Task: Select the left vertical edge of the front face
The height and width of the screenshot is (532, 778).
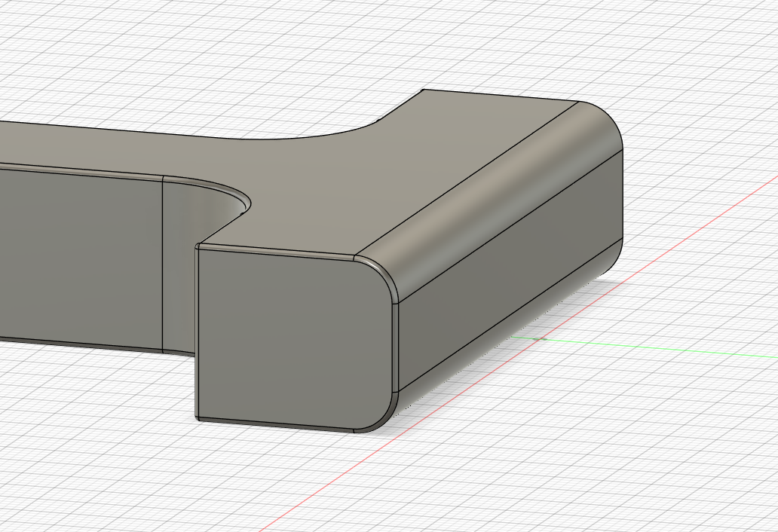Action: pyautogui.click(x=197, y=332)
